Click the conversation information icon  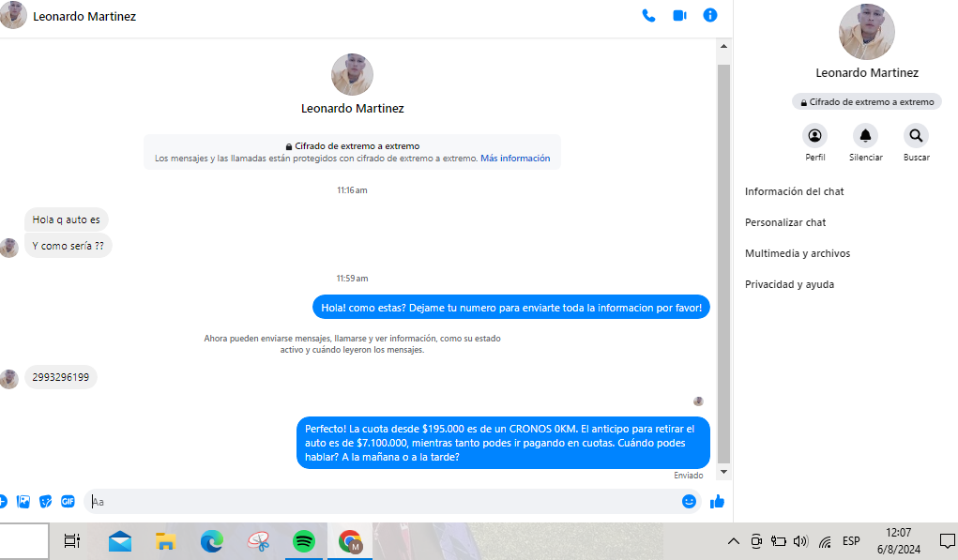pyautogui.click(x=710, y=15)
